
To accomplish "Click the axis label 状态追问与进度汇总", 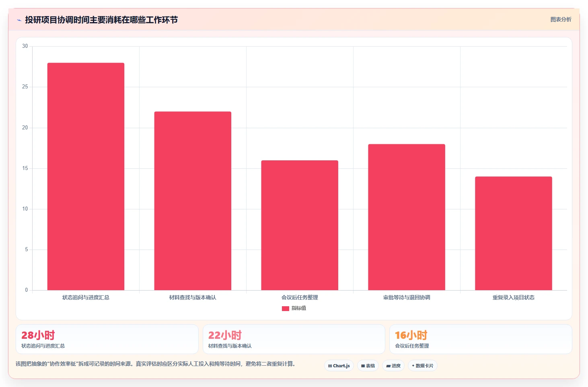I will [x=86, y=297].
